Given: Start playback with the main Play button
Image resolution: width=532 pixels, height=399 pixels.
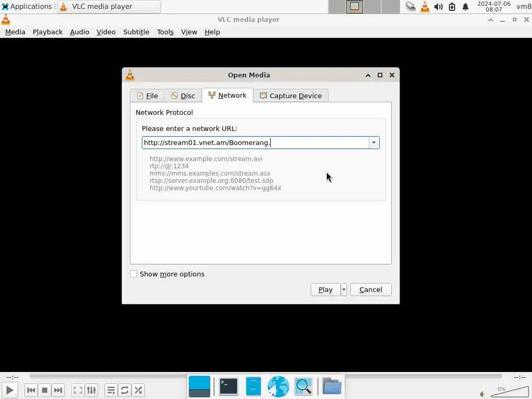Looking at the screenshot, I should point(10,390).
